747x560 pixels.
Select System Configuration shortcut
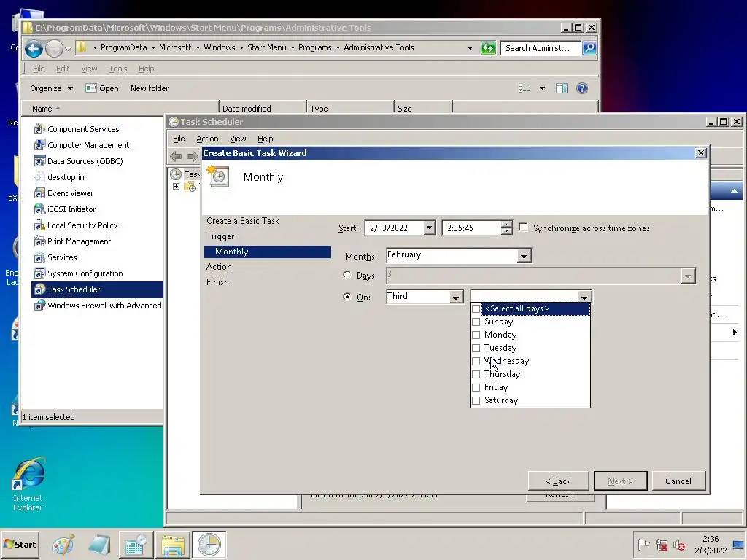pyautogui.click(x=78, y=274)
